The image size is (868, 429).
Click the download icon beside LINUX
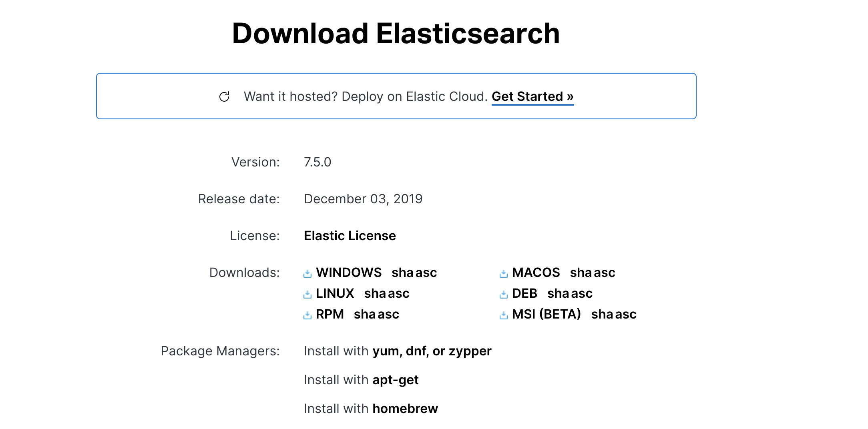click(307, 295)
